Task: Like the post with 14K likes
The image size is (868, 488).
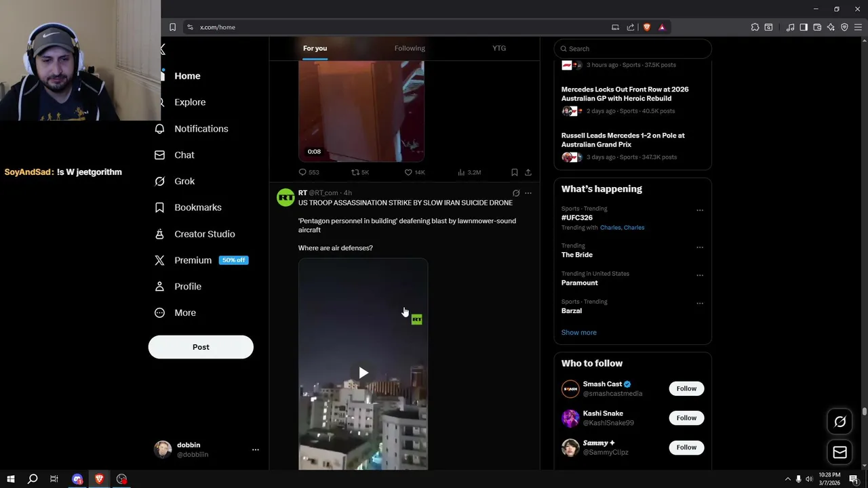Action: 408,172
